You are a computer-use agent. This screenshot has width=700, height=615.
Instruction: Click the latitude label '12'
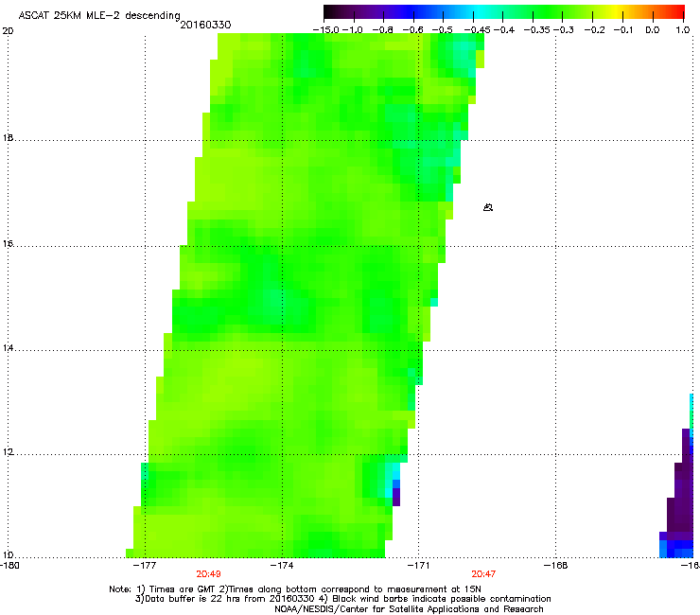click(x=8, y=452)
